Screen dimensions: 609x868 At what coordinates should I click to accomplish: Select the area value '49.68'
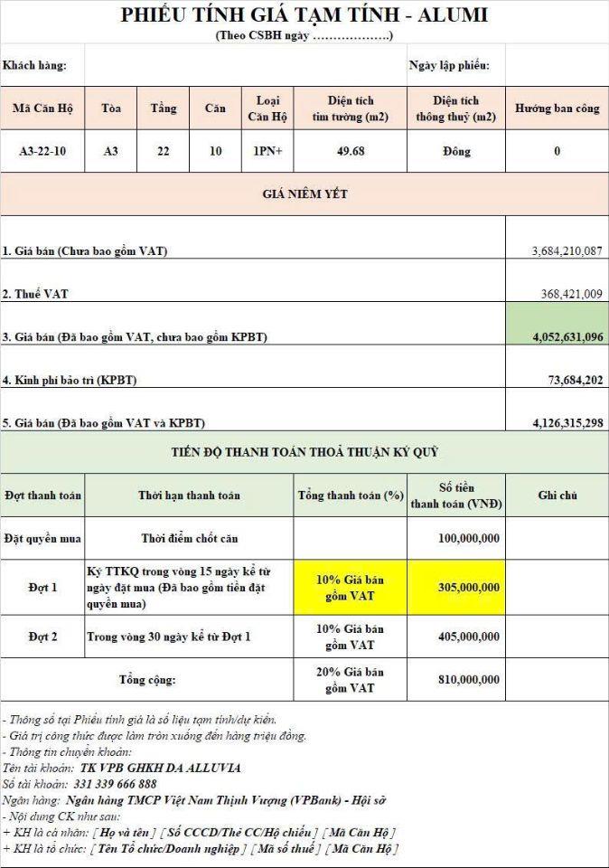click(x=351, y=151)
